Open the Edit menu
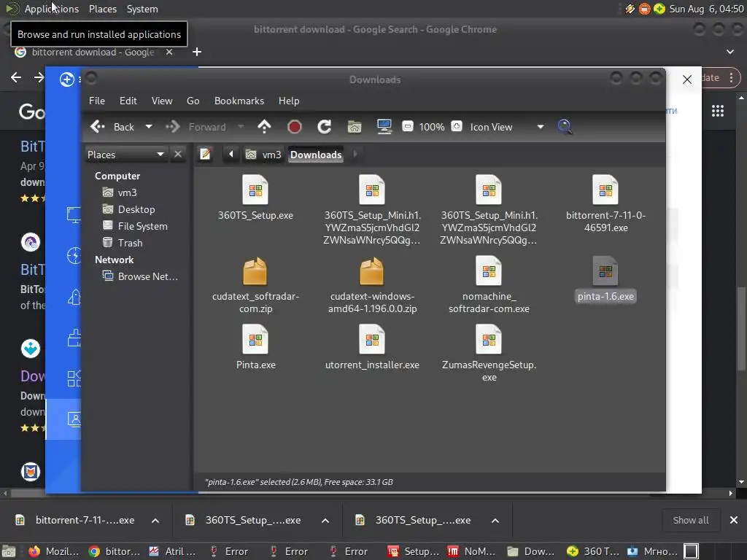Screen dimensions: 747x560 [128, 101]
